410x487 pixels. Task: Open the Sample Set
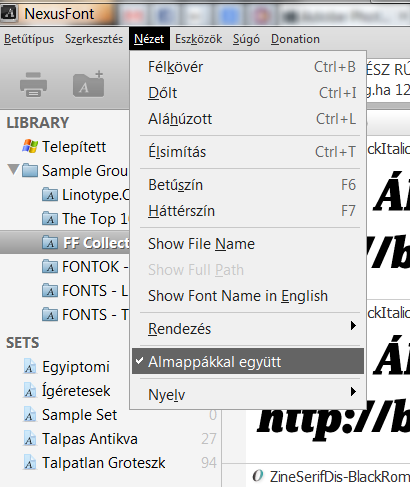pos(79,415)
